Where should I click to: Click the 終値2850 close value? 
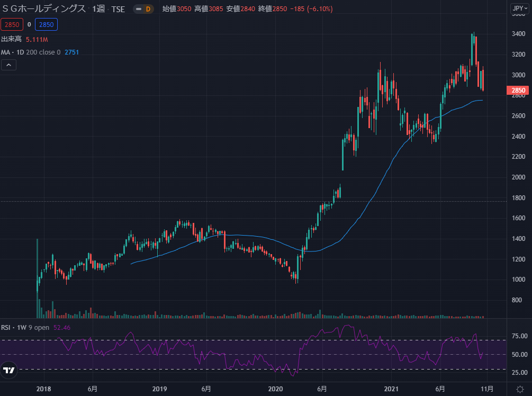coord(273,9)
